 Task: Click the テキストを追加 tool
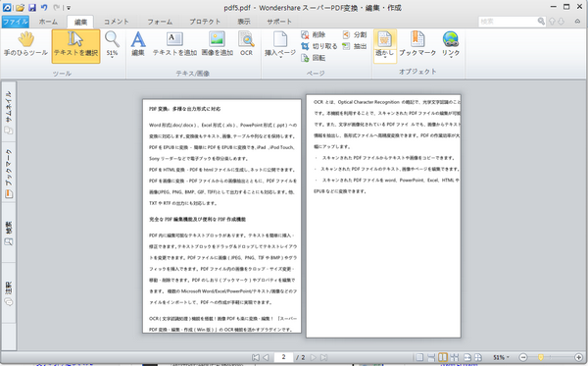(174, 44)
